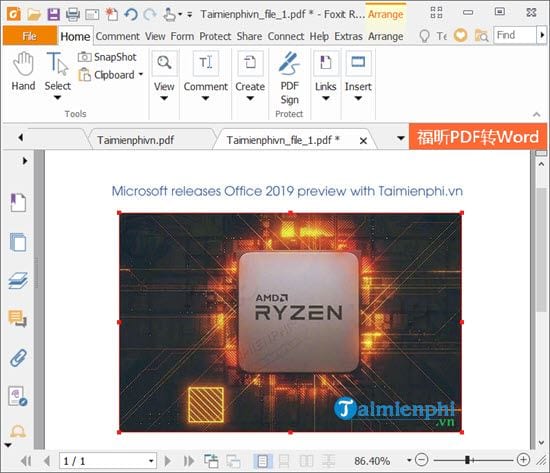Switch to the Taimienphivn.pdf document tab

135,140
